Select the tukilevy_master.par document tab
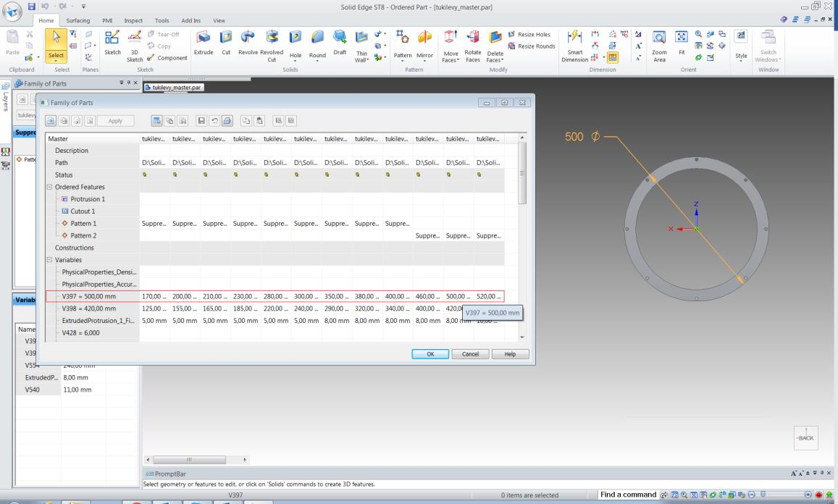Viewport: 838px width, 504px height. [174, 87]
